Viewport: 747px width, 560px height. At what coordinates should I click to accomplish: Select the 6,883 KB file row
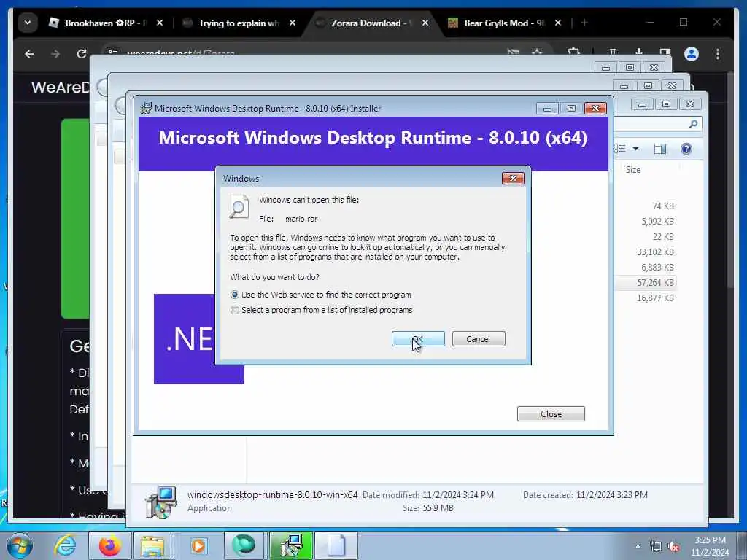(657, 267)
